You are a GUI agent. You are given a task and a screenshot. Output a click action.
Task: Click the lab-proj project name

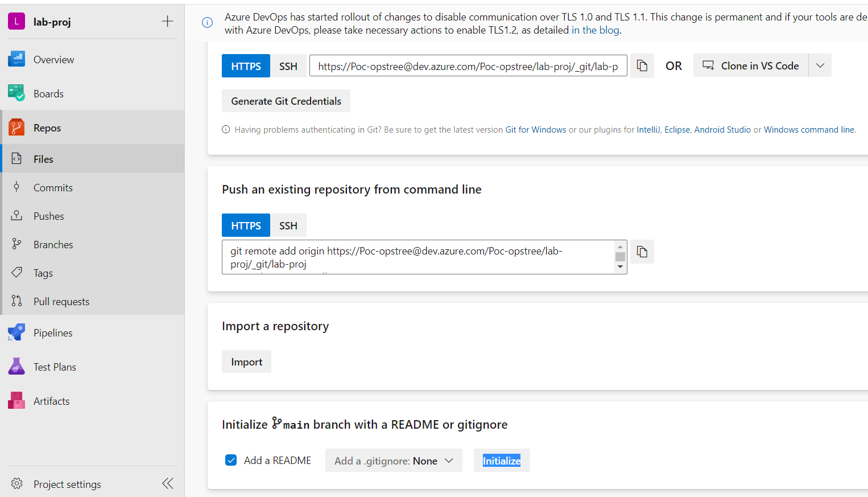coord(52,22)
